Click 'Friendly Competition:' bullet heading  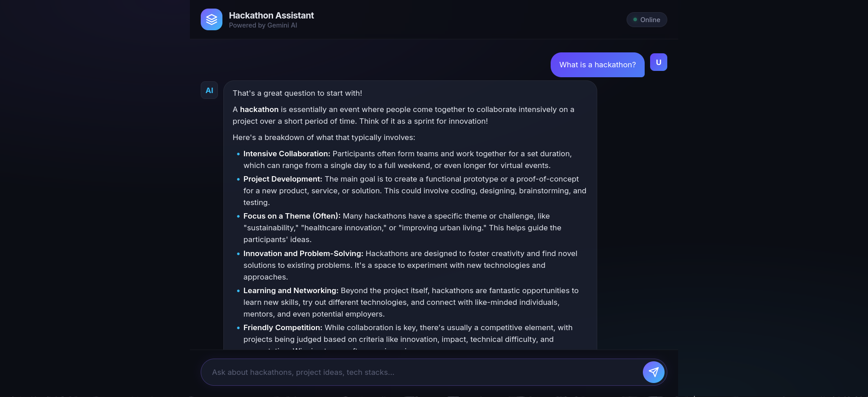tap(283, 328)
